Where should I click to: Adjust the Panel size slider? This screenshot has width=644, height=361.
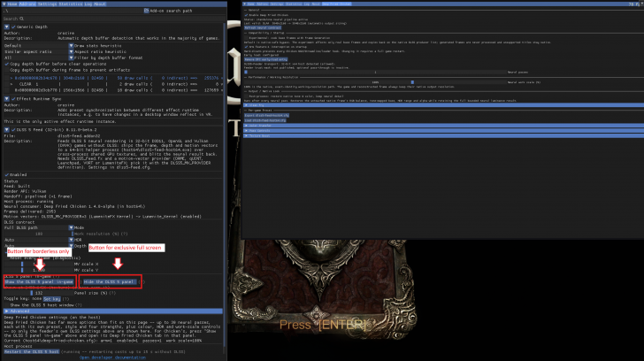[x=39, y=293]
